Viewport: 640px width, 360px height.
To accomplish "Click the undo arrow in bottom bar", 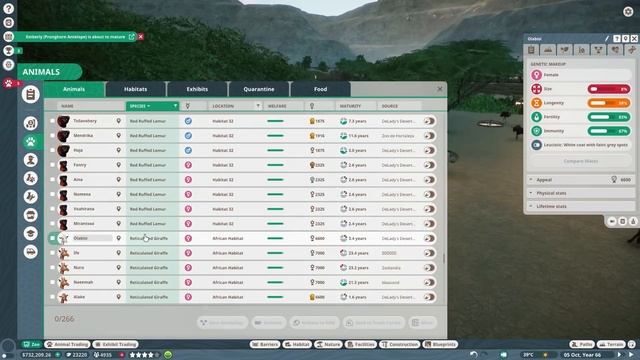I will [x=473, y=354].
